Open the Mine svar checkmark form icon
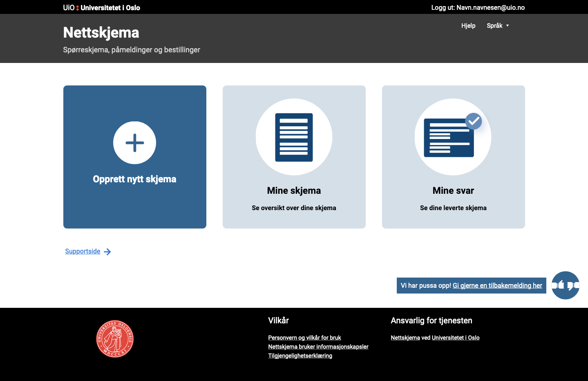The image size is (588, 381). pos(453,137)
